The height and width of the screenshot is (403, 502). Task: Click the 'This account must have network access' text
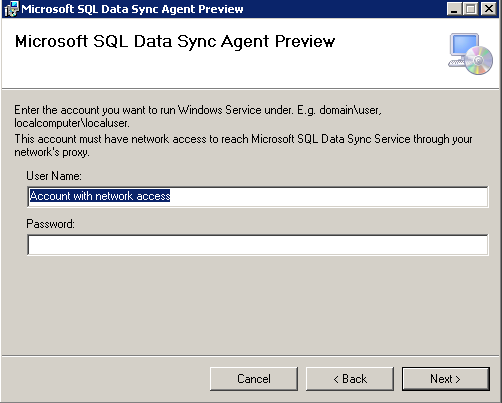point(243,145)
